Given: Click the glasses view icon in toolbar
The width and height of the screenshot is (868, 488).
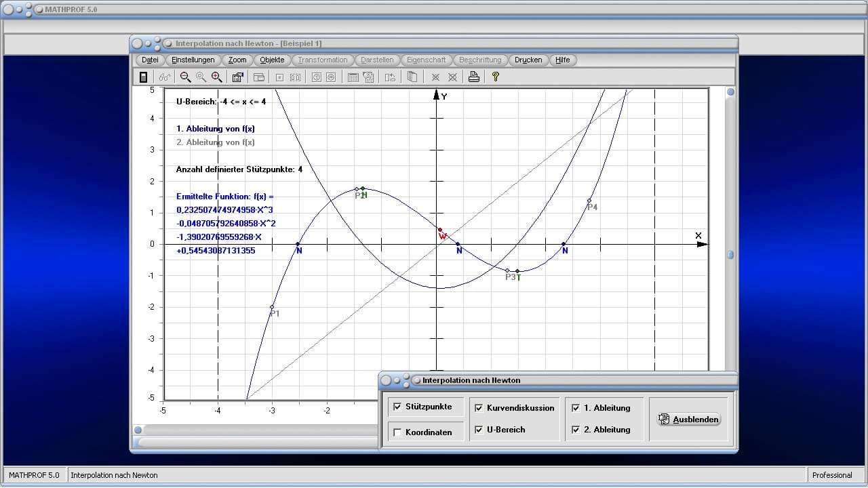Looking at the screenshot, I should pos(165,77).
